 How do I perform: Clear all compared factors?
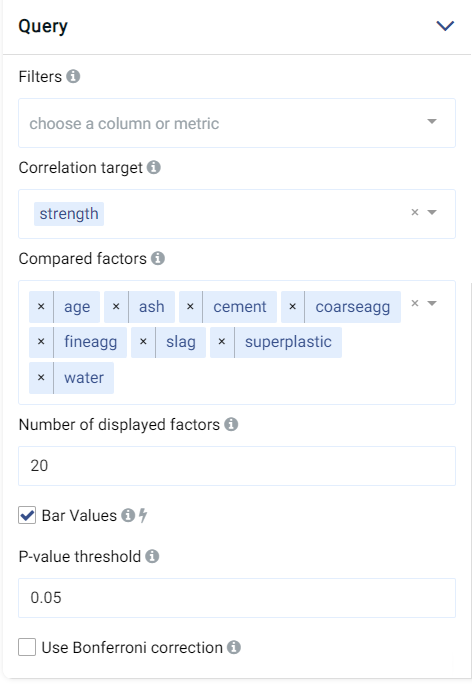pyautogui.click(x=415, y=303)
